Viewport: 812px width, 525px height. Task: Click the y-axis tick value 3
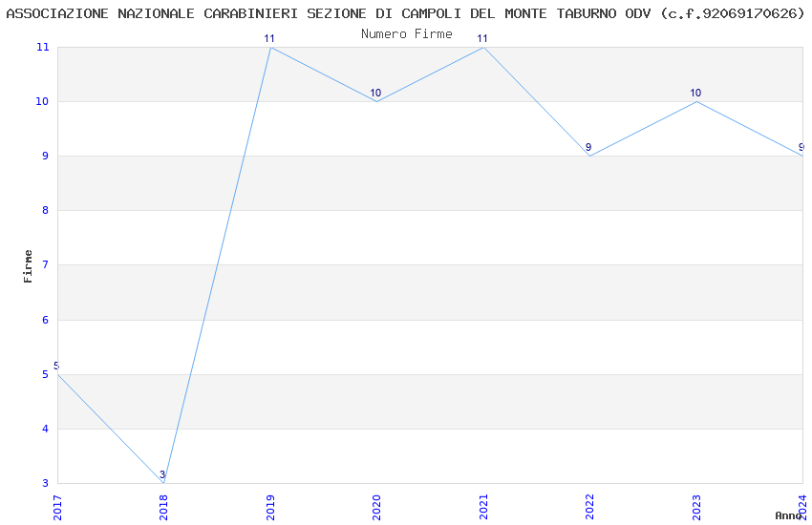pos(46,483)
